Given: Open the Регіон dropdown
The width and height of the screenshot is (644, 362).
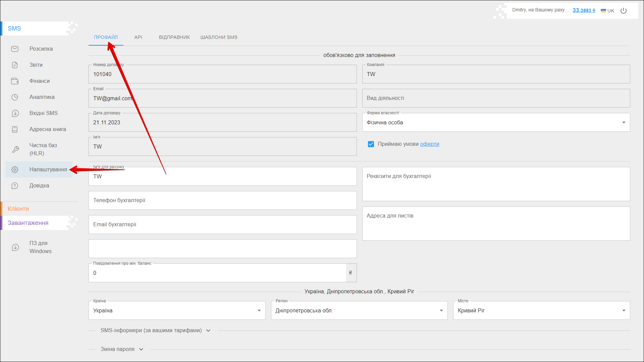Looking at the screenshot, I should 359,311.
